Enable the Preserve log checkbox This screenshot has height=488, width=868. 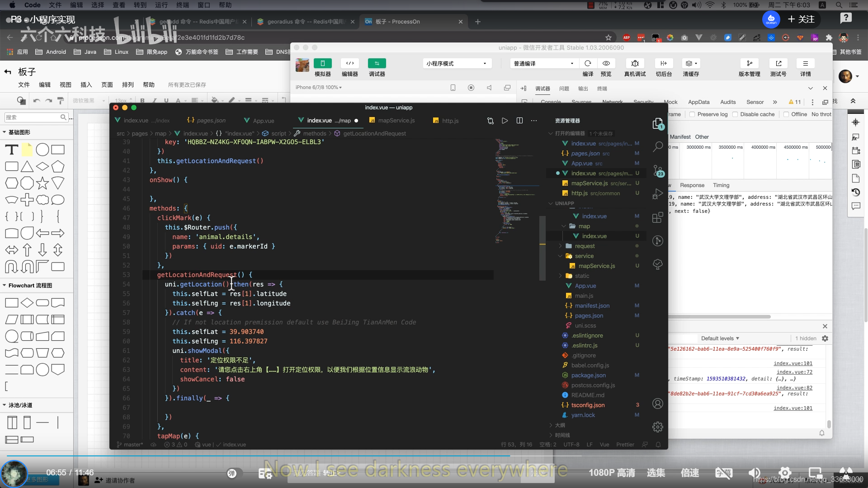tap(692, 114)
